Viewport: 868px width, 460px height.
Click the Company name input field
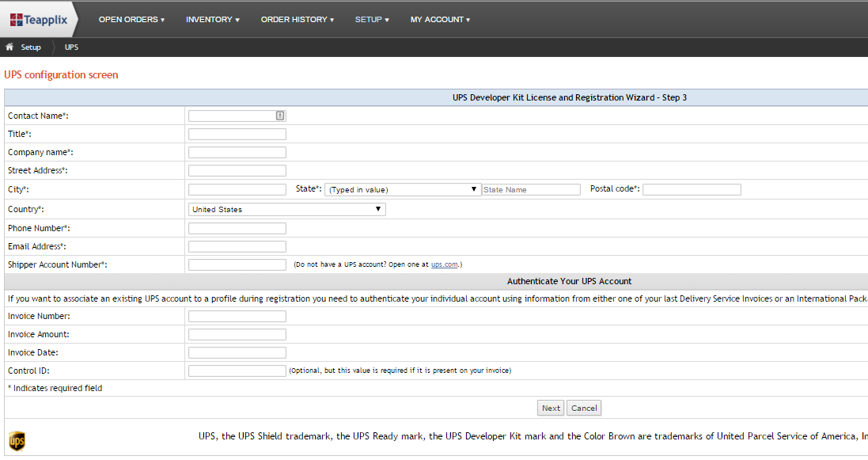coord(237,152)
